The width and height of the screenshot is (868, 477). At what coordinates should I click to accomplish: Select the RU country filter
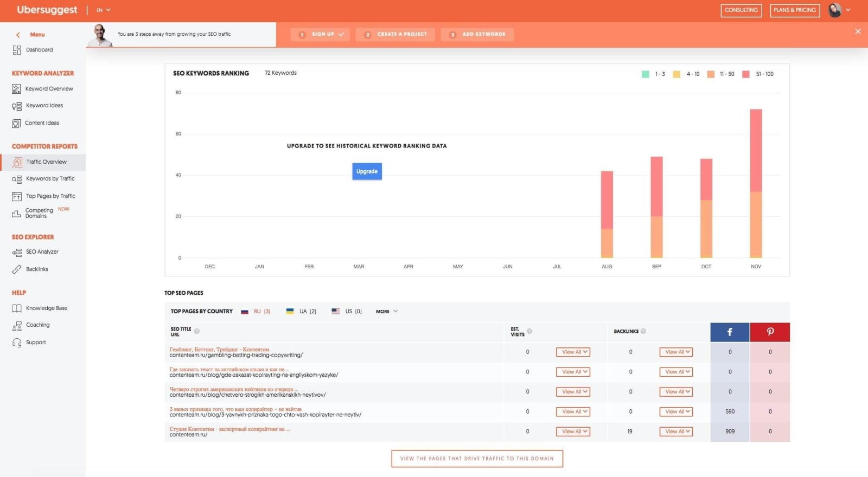[256, 312]
